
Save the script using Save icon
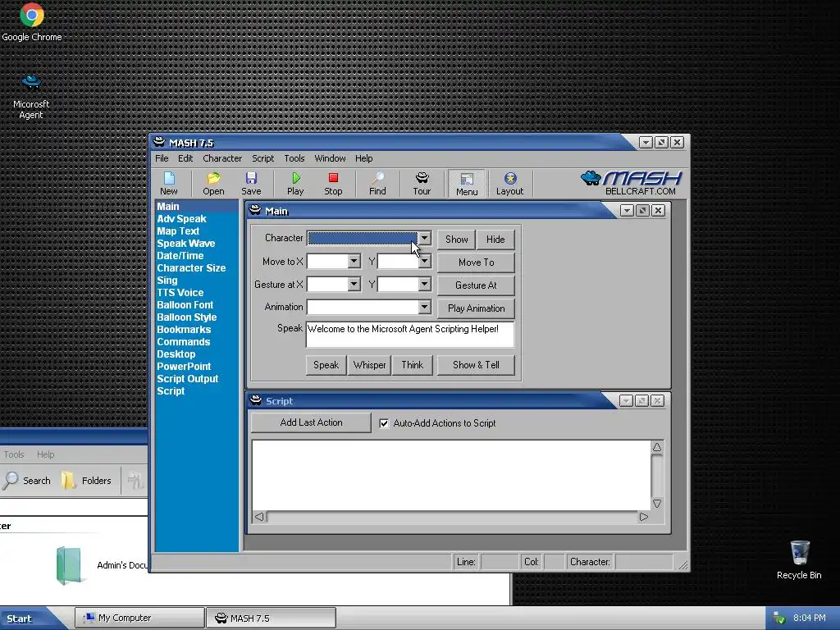tap(251, 184)
